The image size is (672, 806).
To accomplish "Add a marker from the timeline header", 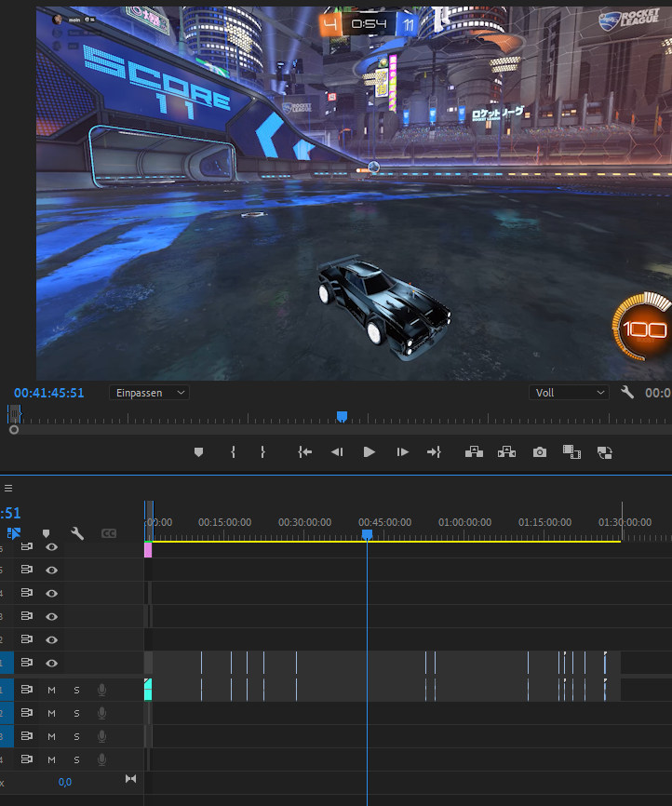I will click(x=46, y=533).
